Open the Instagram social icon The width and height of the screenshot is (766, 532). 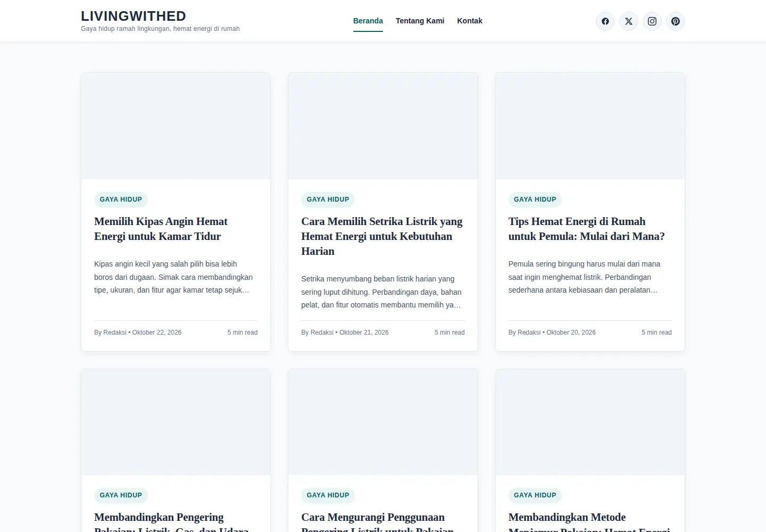pyautogui.click(x=652, y=21)
